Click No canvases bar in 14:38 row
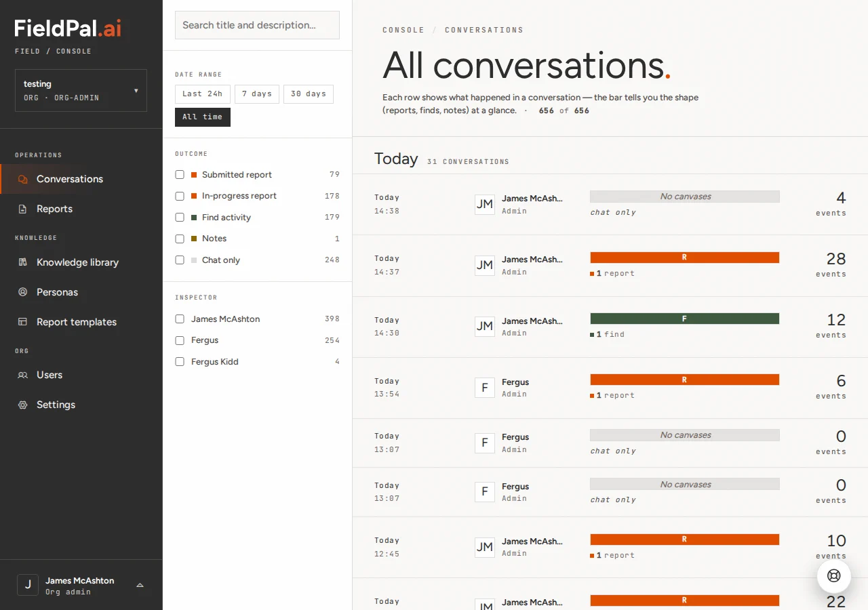This screenshot has height=610, width=868. click(685, 197)
